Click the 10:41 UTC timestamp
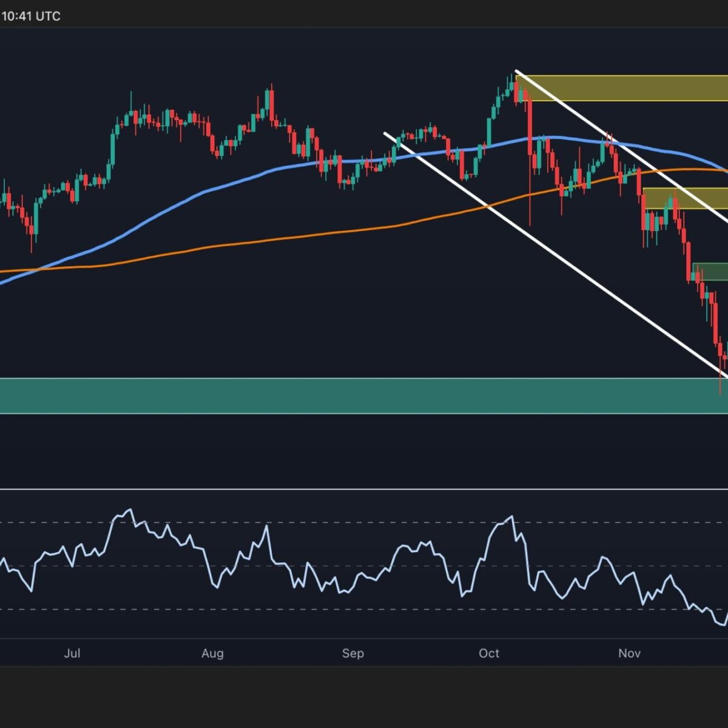 (x=31, y=16)
